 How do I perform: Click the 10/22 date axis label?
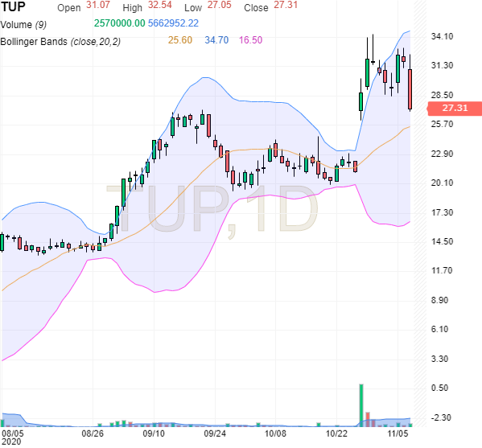[336, 434]
